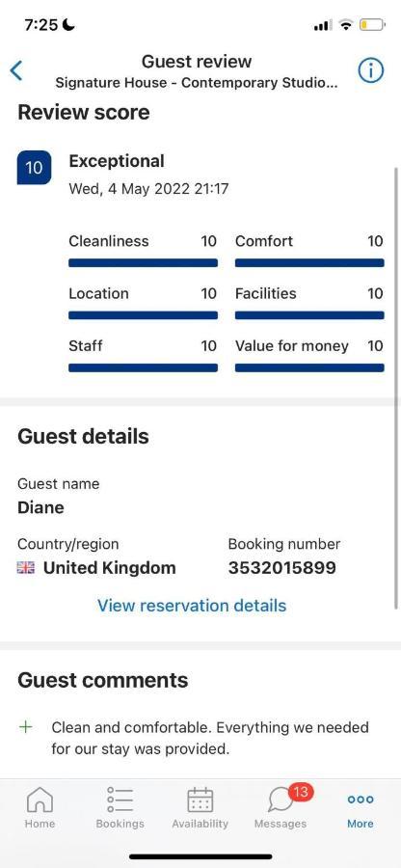Tap the Guest review header title
This screenshot has width=401, height=868.
click(197, 61)
